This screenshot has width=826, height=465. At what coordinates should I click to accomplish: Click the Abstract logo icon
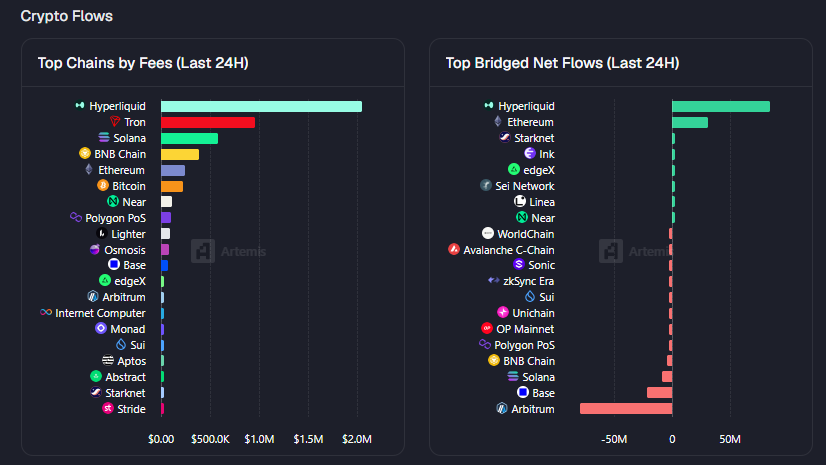(96, 376)
